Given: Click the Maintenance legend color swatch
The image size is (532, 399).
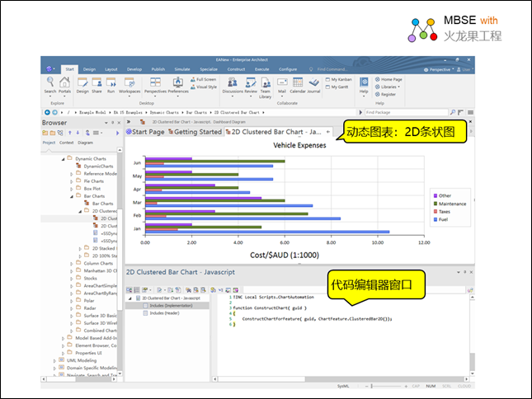Looking at the screenshot, I should [435, 204].
